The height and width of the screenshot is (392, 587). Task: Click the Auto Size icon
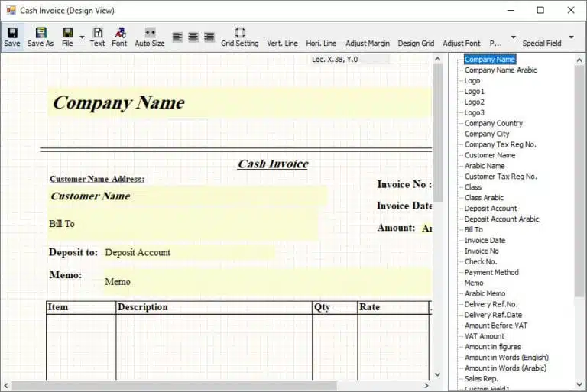(150, 34)
